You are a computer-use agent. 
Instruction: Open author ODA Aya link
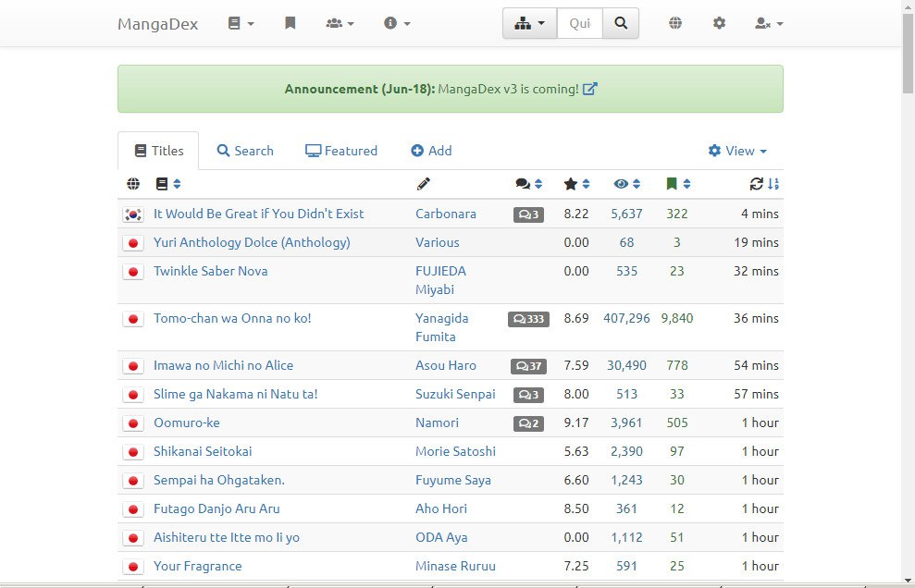click(441, 537)
